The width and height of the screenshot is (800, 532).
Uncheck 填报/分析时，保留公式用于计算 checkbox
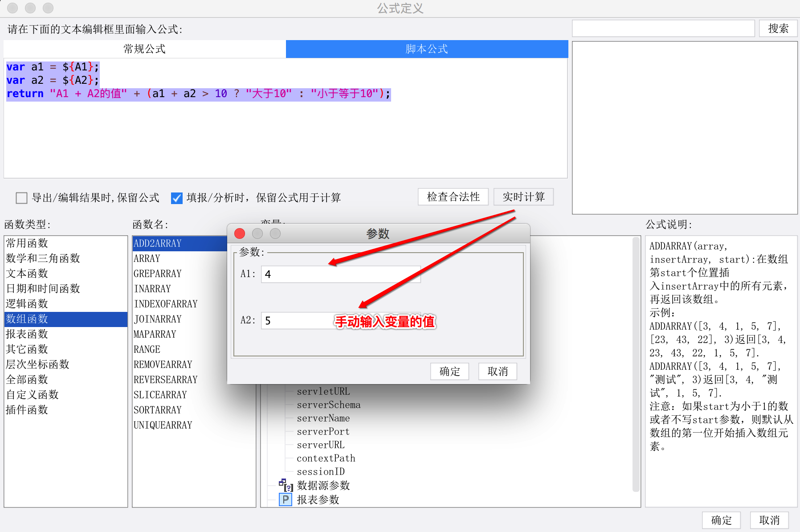(177, 198)
